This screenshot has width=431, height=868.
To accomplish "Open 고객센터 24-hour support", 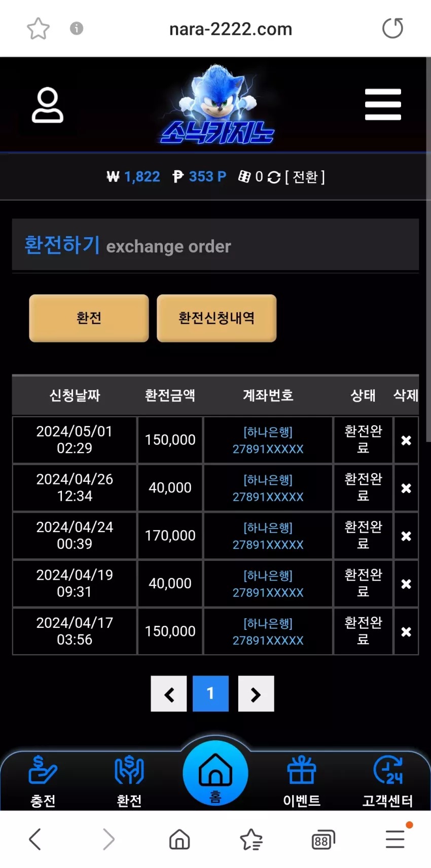I will click(388, 781).
